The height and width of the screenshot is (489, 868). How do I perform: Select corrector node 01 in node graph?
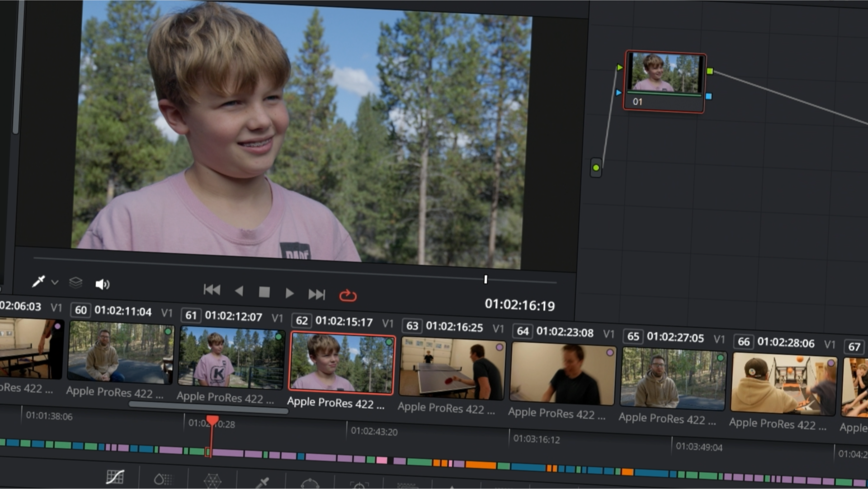point(664,81)
